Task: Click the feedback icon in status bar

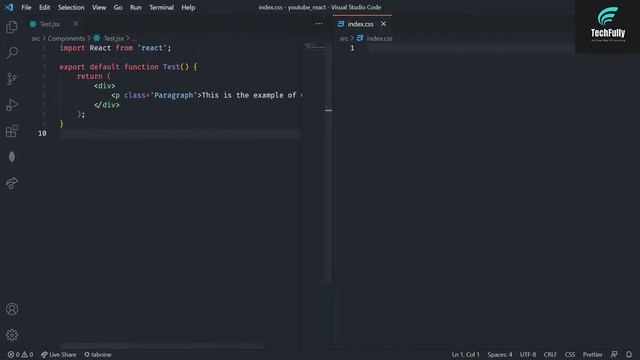Action: point(614,354)
